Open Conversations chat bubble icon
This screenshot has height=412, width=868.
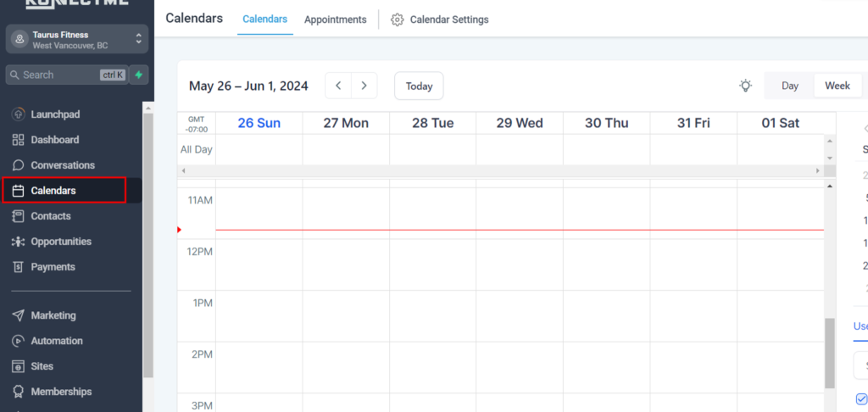click(18, 165)
